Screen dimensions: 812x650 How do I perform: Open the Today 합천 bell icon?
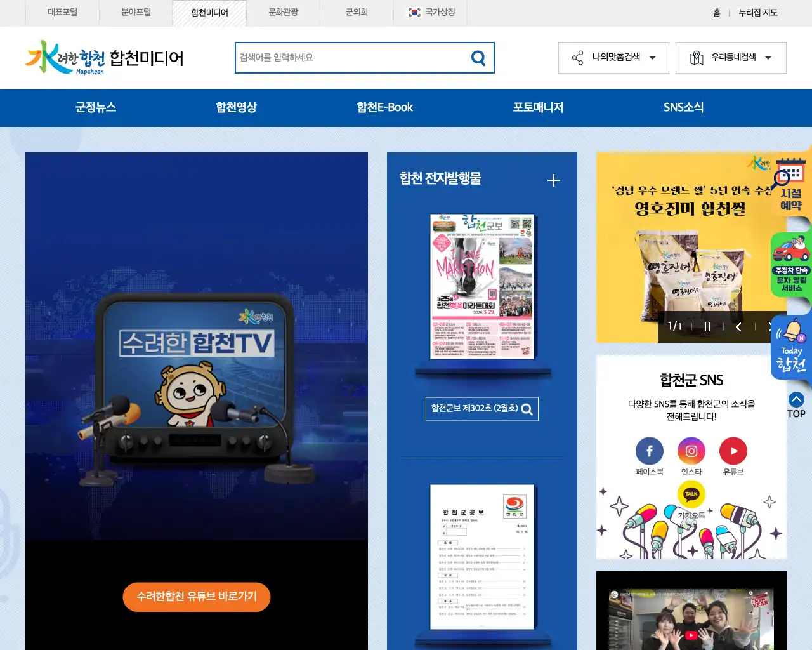(791, 343)
